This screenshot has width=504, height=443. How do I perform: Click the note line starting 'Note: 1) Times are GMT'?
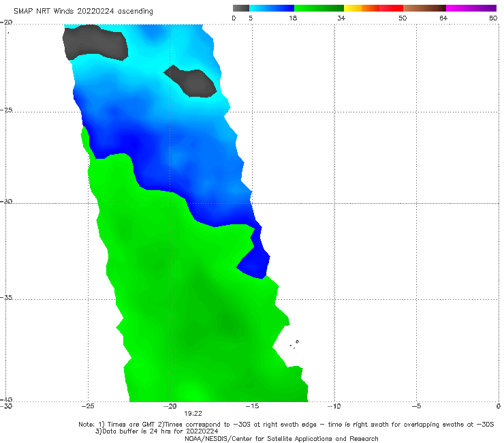point(286,425)
